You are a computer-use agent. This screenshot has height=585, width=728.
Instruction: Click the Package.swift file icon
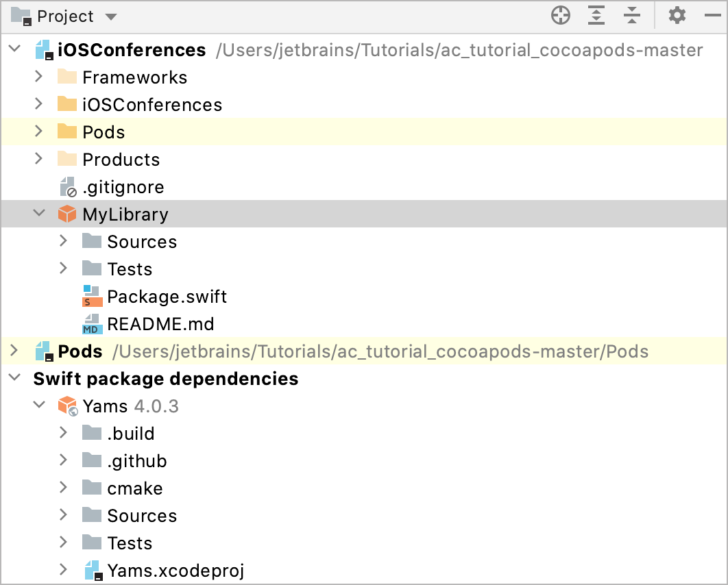[x=92, y=297]
